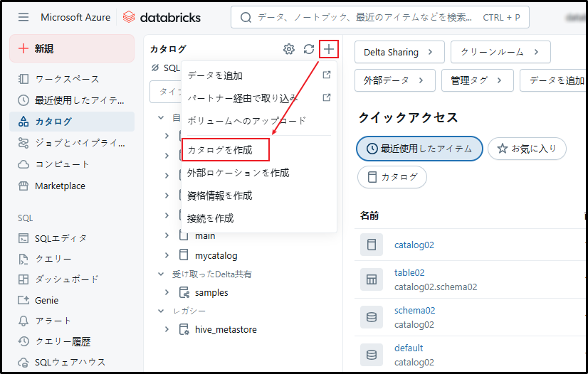The image size is (588, 374).
Task: Click the plus icon in catalog panel
Action: click(x=328, y=49)
